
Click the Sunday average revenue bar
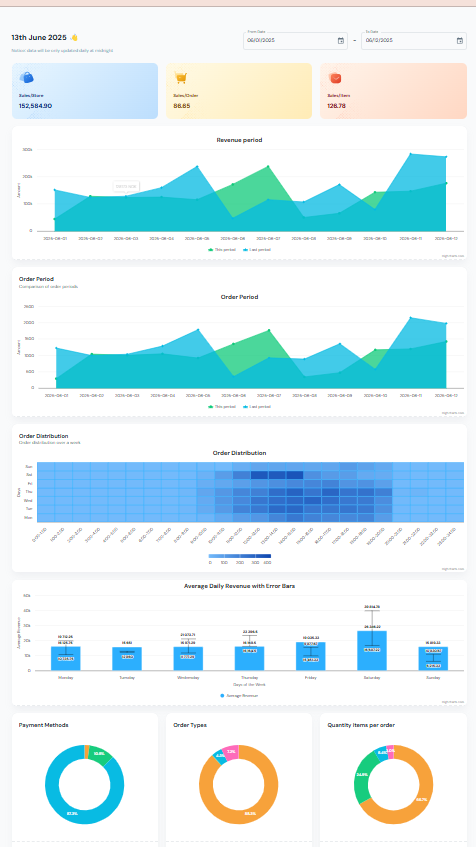[x=433, y=658]
